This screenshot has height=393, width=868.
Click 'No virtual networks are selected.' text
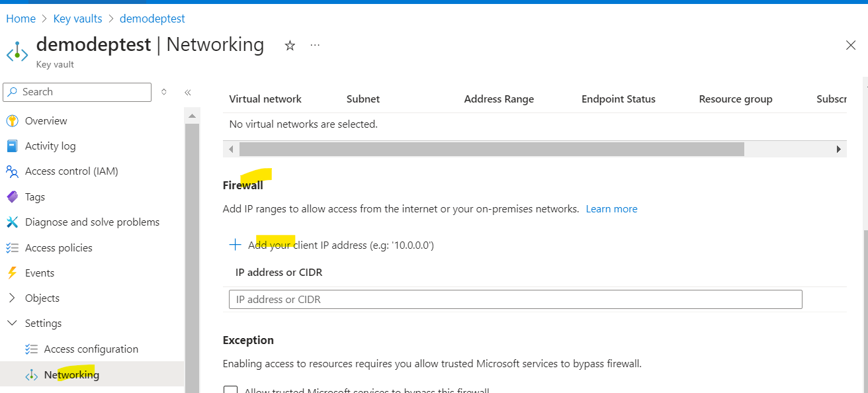click(303, 124)
